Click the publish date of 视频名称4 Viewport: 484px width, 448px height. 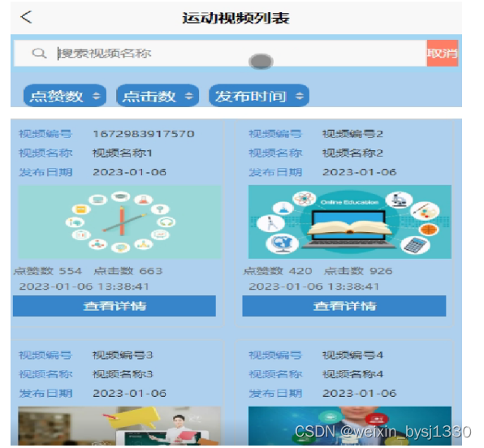click(359, 393)
